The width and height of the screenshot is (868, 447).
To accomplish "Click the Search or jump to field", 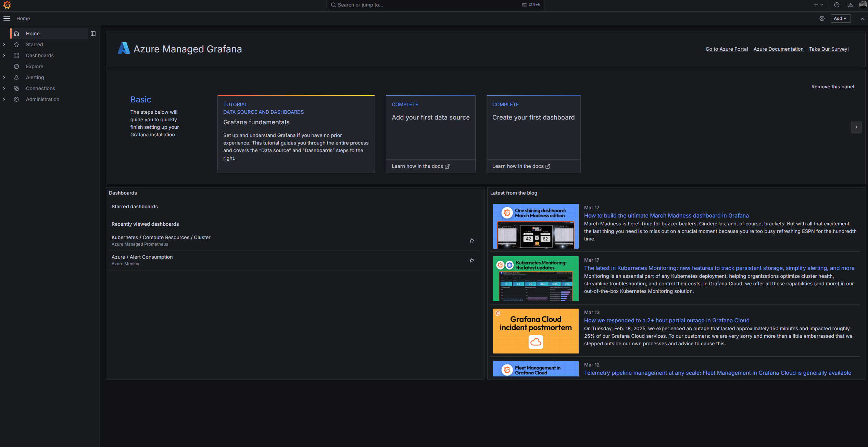I will click(435, 5).
